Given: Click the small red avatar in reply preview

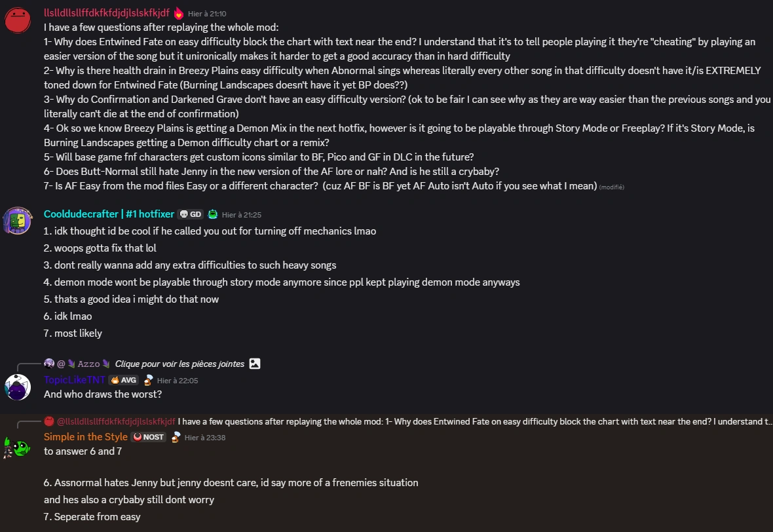Looking at the screenshot, I should 48,421.
